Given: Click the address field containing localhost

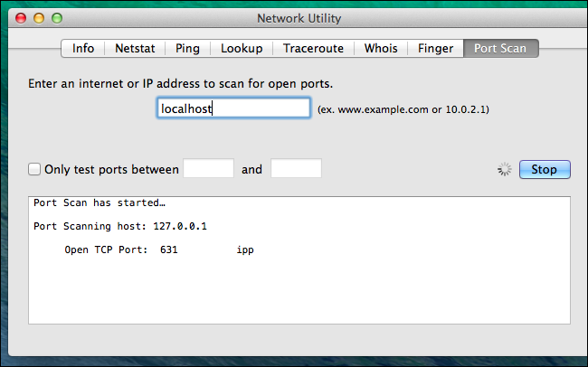Looking at the screenshot, I should 233,108.
